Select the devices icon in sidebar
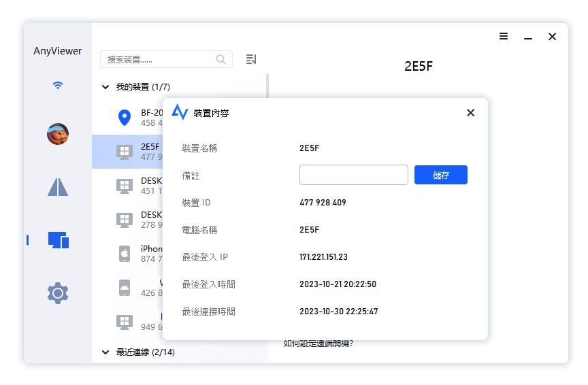Screen dimensions: 588x385 click(x=58, y=239)
